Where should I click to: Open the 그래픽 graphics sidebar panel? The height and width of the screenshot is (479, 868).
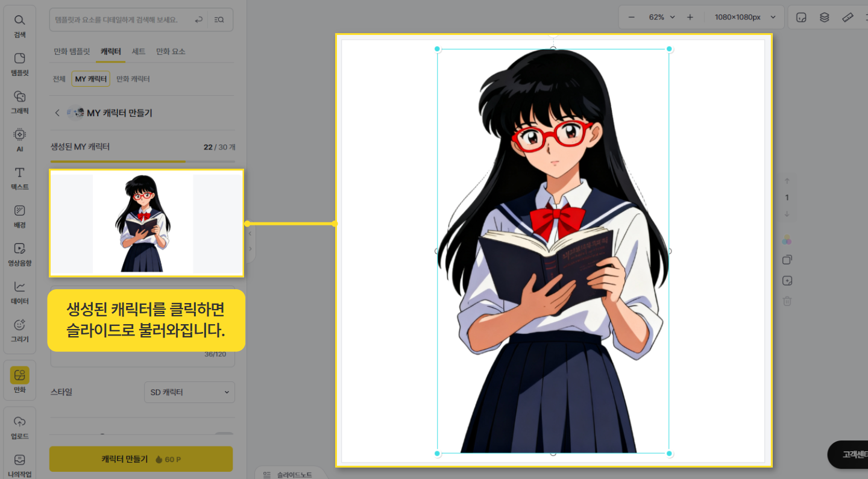tap(19, 103)
